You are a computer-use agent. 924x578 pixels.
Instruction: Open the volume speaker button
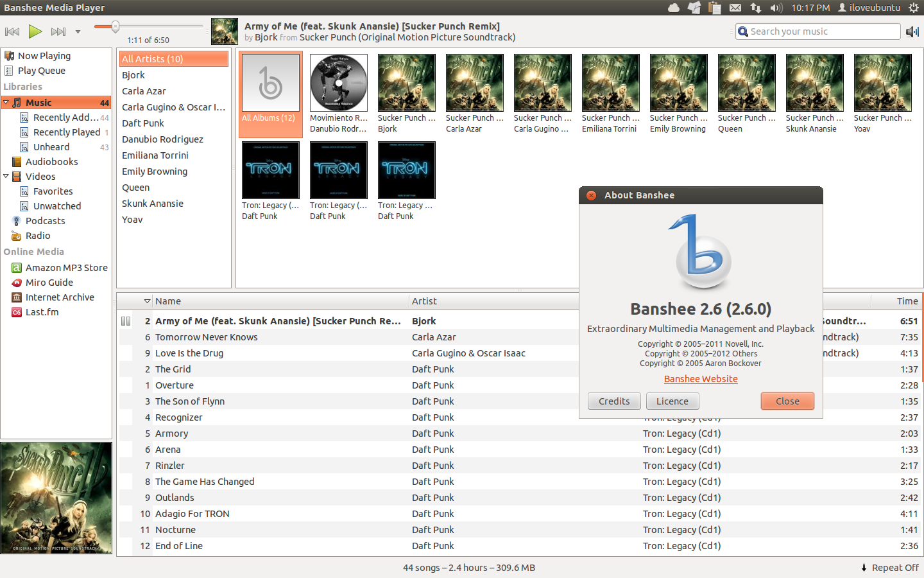click(912, 31)
